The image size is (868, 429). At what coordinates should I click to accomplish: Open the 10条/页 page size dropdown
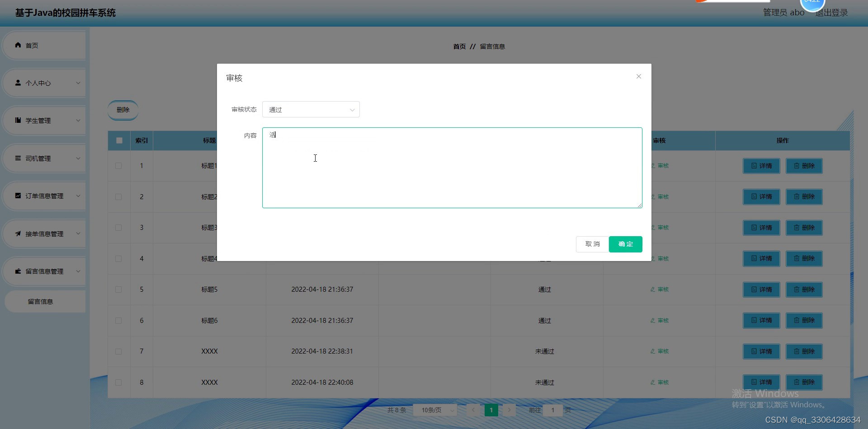(x=435, y=410)
